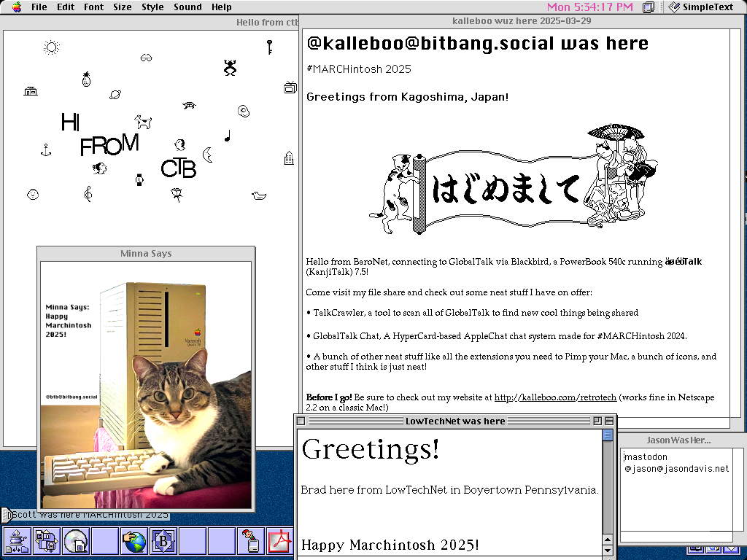This screenshot has width=747, height=560.
Task: Click the disk copy launcher icon
Action: [x=47, y=541]
